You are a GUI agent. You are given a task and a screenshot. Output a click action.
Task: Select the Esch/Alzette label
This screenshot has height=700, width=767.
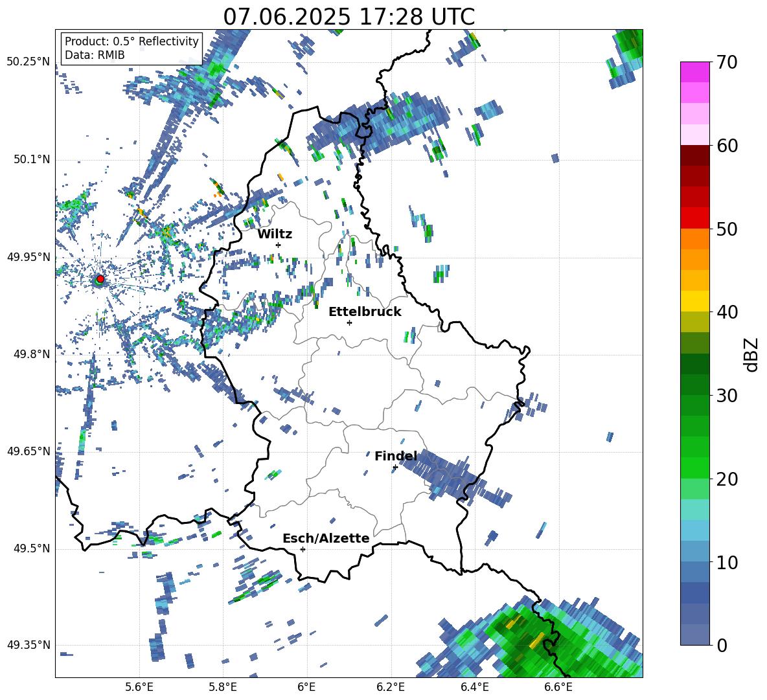coord(326,538)
